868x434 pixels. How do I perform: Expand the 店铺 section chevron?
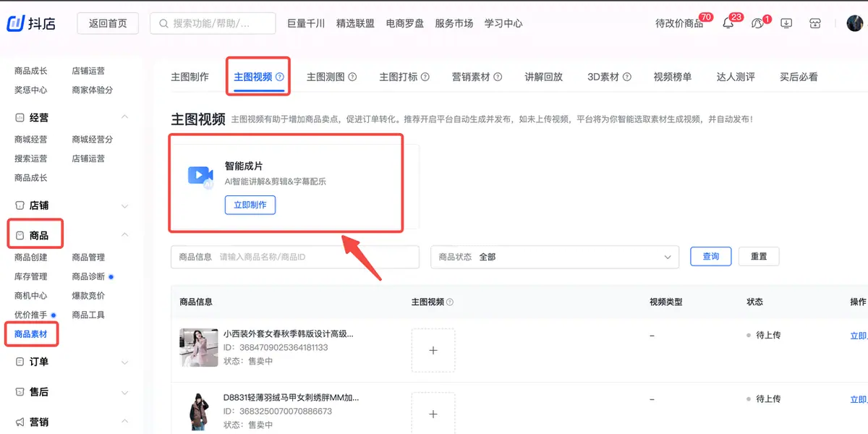(x=124, y=206)
